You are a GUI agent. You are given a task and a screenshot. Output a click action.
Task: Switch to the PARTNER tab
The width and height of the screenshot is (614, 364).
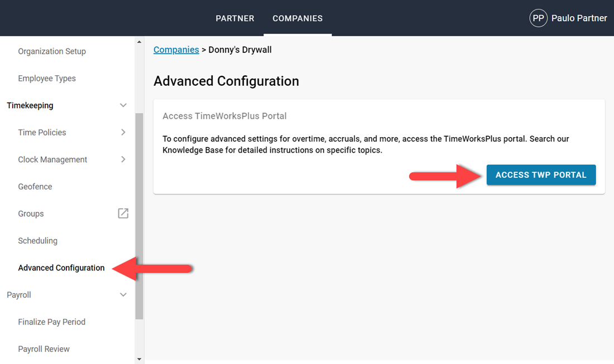234,18
